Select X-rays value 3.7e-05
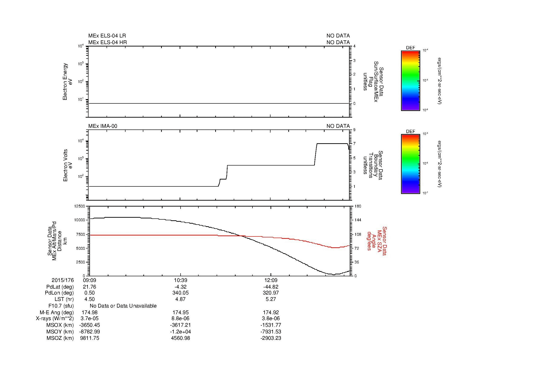The width and height of the screenshot is (555, 392). tap(89, 318)
